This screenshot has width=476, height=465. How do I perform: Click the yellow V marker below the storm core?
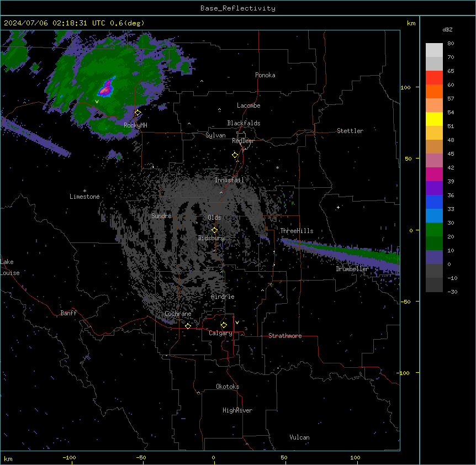pyautogui.click(x=97, y=102)
